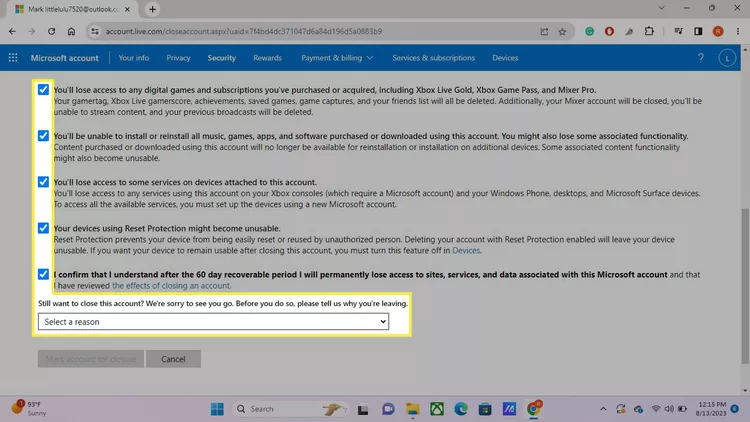View site information icon in address bar
Viewport: 750px width, 422px height.
(95, 31)
